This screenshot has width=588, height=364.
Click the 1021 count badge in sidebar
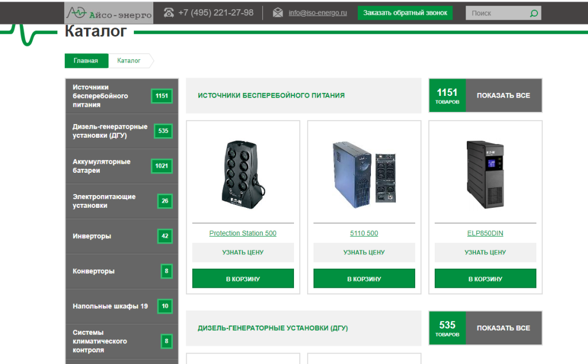[161, 166]
